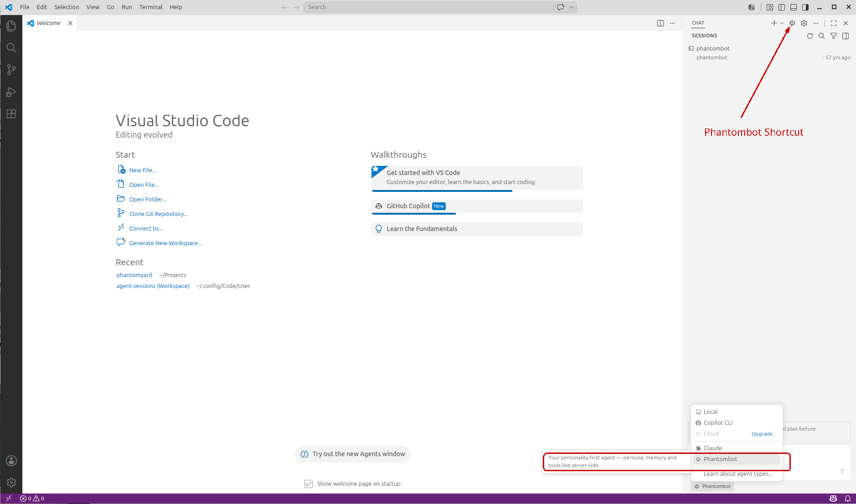Open the editor more actions menu

[x=672, y=23]
